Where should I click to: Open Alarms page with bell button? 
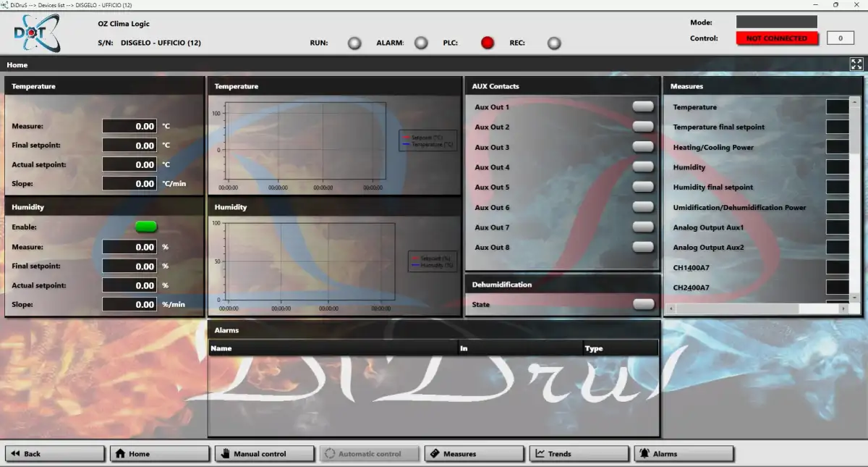tap(684, 454)
